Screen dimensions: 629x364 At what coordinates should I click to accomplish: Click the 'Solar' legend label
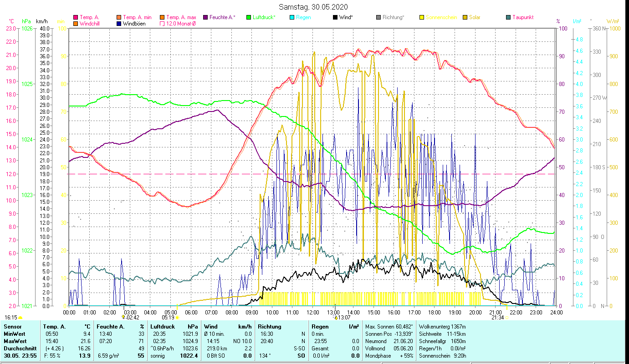point(475,18)
